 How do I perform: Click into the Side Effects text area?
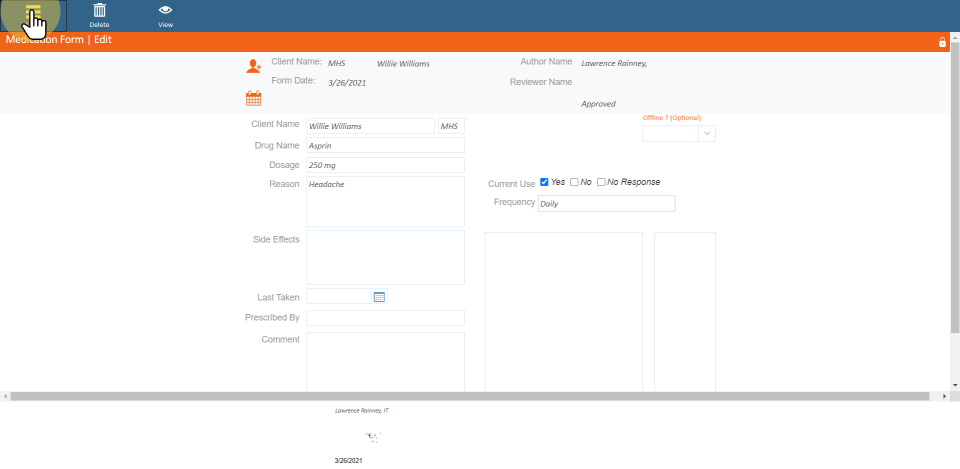tap(385, 257)
